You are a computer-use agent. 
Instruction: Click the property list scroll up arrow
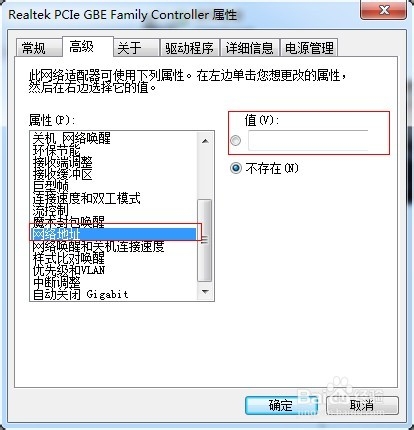coord(205,141)
